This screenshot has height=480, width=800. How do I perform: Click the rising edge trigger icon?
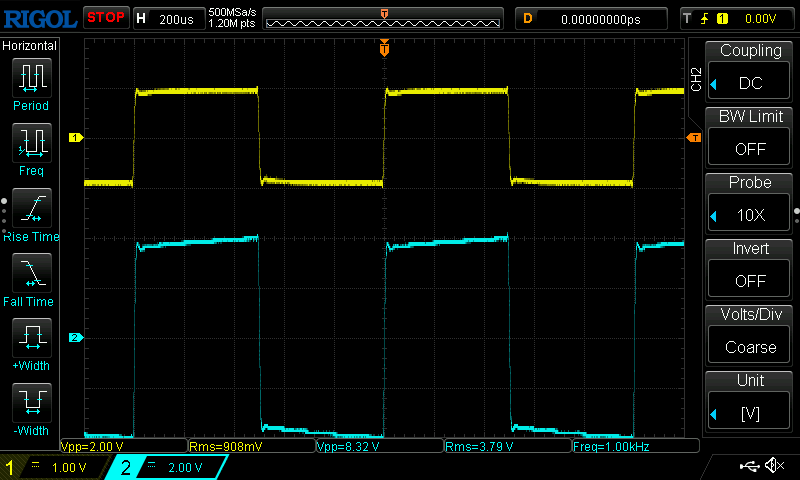(x=704, y=19)
